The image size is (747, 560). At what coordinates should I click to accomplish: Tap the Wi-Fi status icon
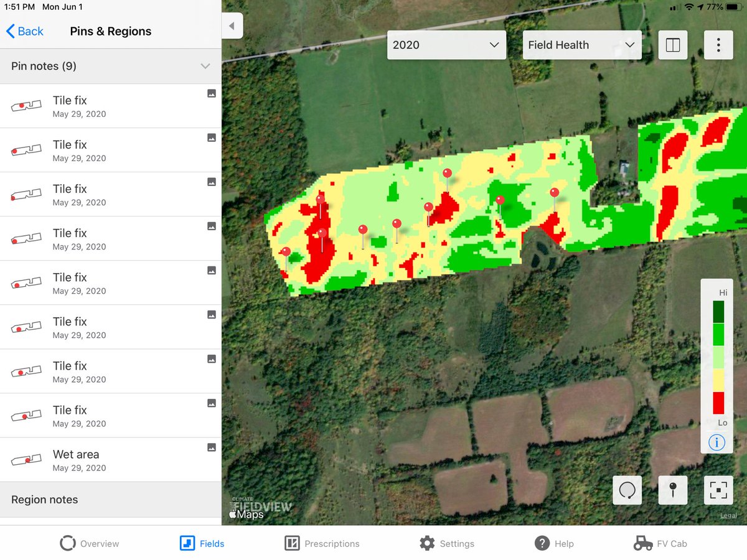click(x=689, y=7)
